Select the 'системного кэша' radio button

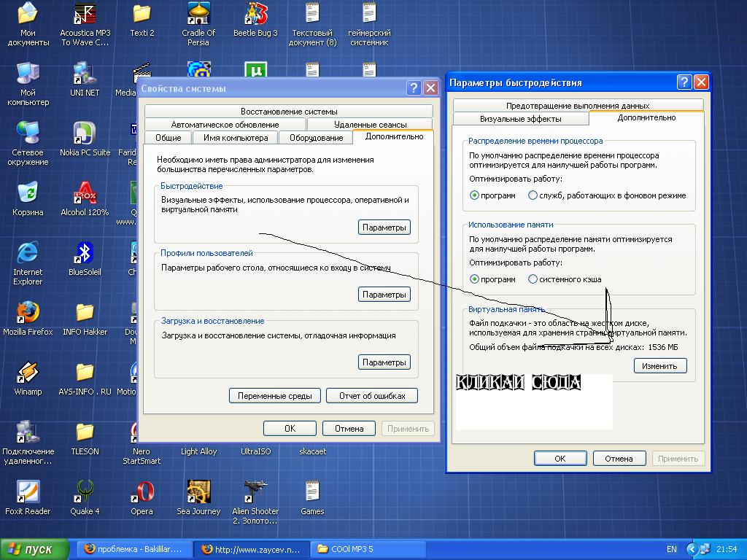click(x=533, y=279)
